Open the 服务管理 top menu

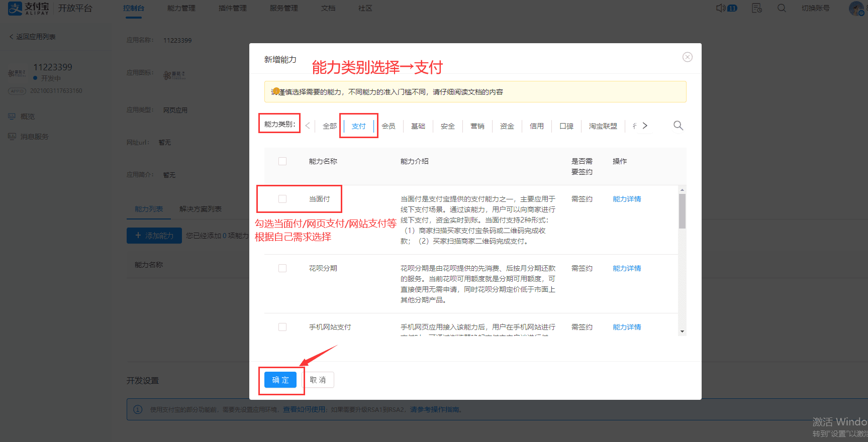pyautogui.click(x=284, y=8)
